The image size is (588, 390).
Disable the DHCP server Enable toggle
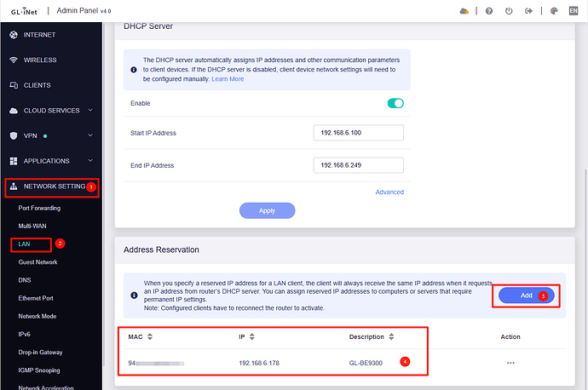(395, 103)
